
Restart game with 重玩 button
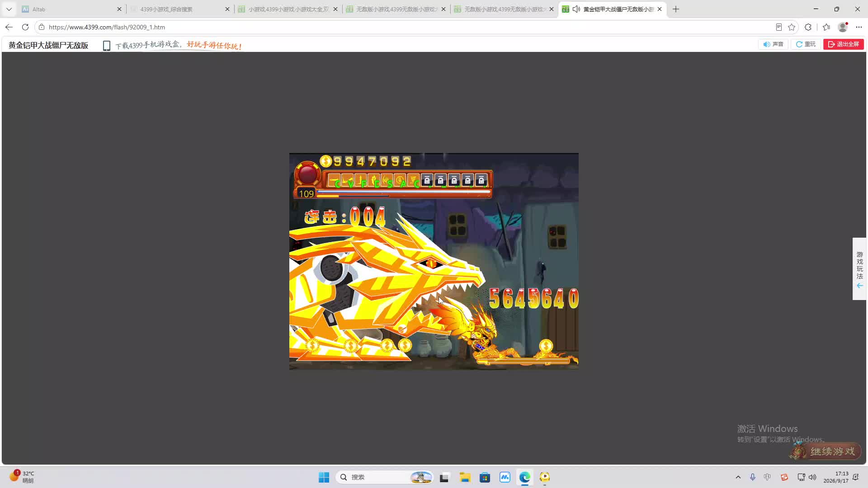pos(806,44)
